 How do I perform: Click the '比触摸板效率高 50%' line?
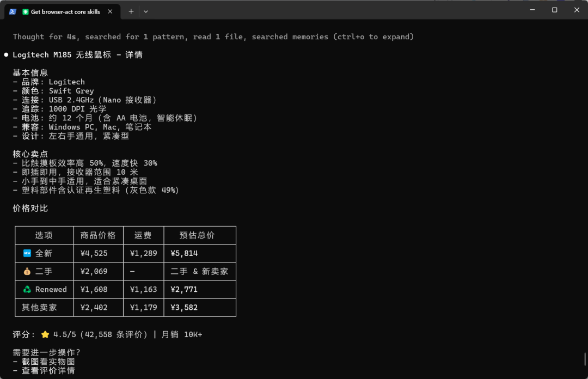85,163
